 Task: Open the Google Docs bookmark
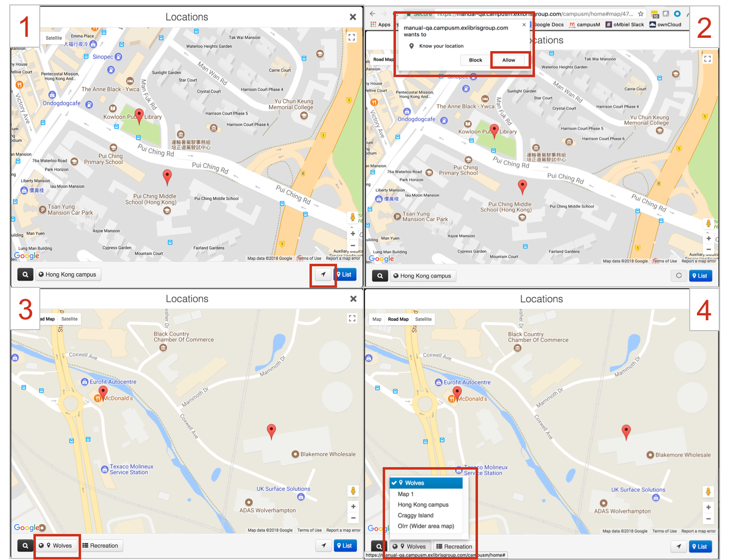click(x=549, y=25)
